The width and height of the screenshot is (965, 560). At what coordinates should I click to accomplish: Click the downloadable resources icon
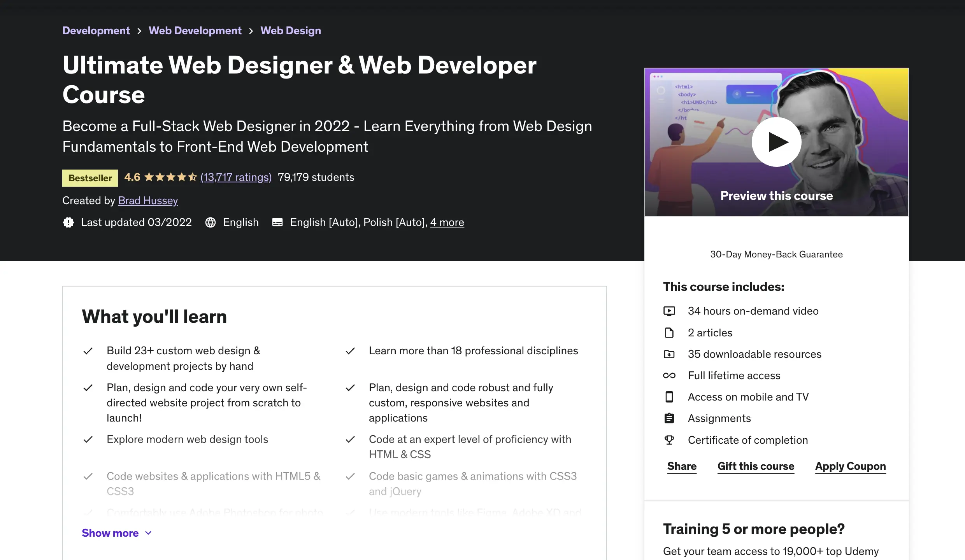(x=669, y=354)
